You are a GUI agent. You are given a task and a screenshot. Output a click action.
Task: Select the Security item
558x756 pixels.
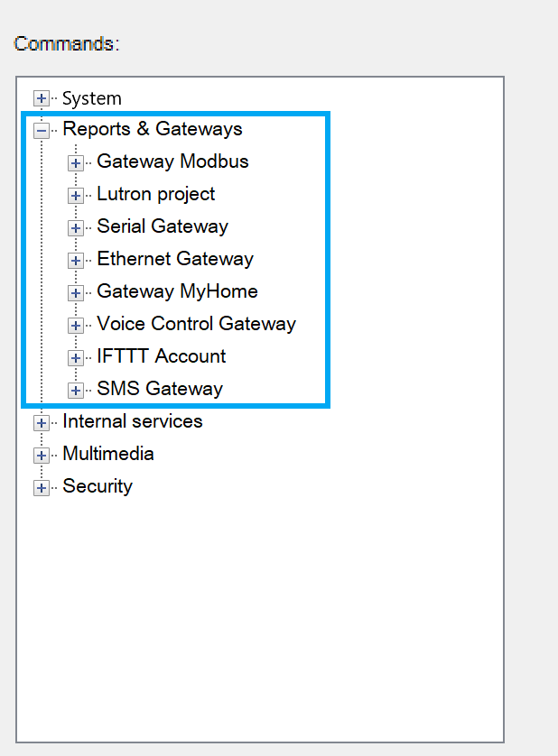click(98, 486)
